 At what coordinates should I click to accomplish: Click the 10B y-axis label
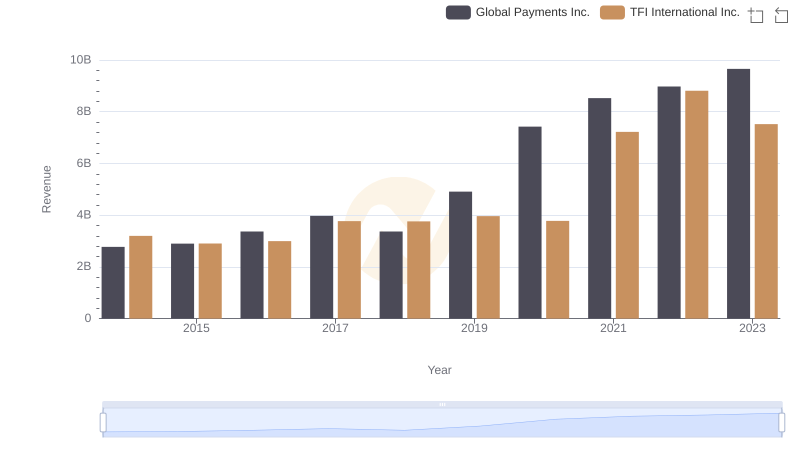(81, 60)
